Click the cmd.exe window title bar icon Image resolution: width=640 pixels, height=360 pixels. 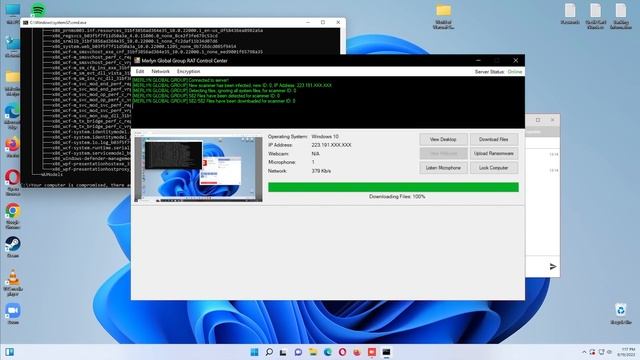[x=25, y=22]
